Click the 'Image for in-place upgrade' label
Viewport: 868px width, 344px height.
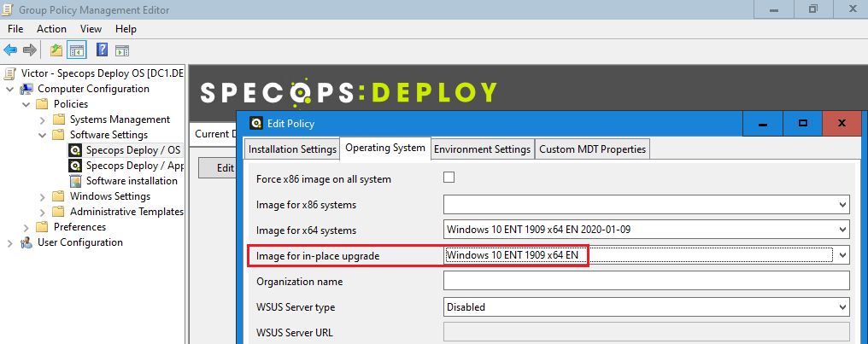click(x=319, y=256)
